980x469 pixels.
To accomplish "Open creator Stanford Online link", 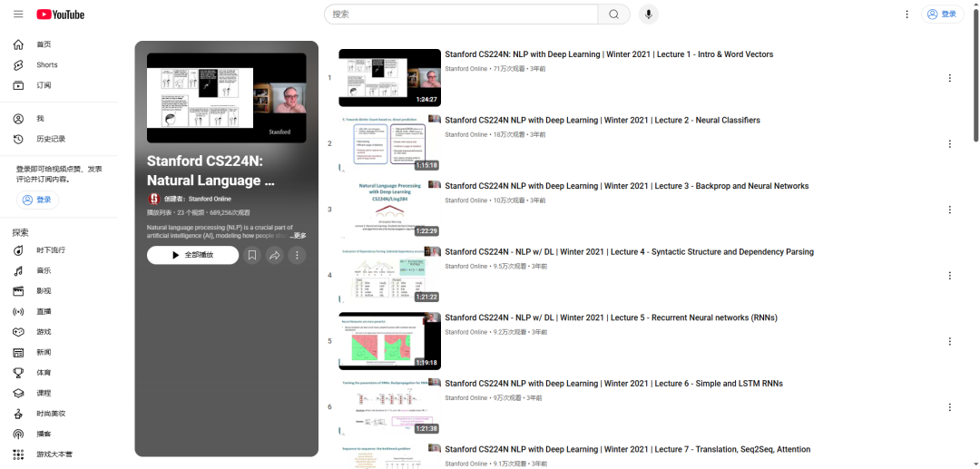I will [198, 200].
